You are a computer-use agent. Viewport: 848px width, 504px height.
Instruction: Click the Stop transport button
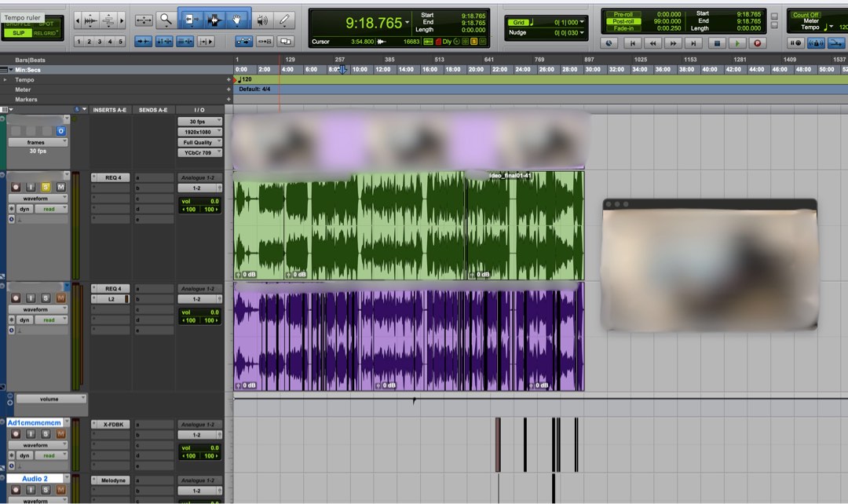pos(717,42)
